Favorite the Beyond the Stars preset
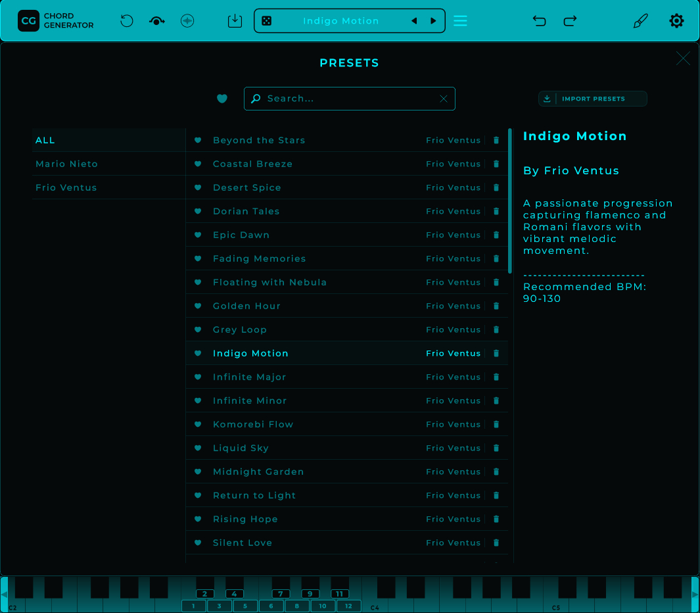The width and height of the screenshot is (700, 613). 198,140
